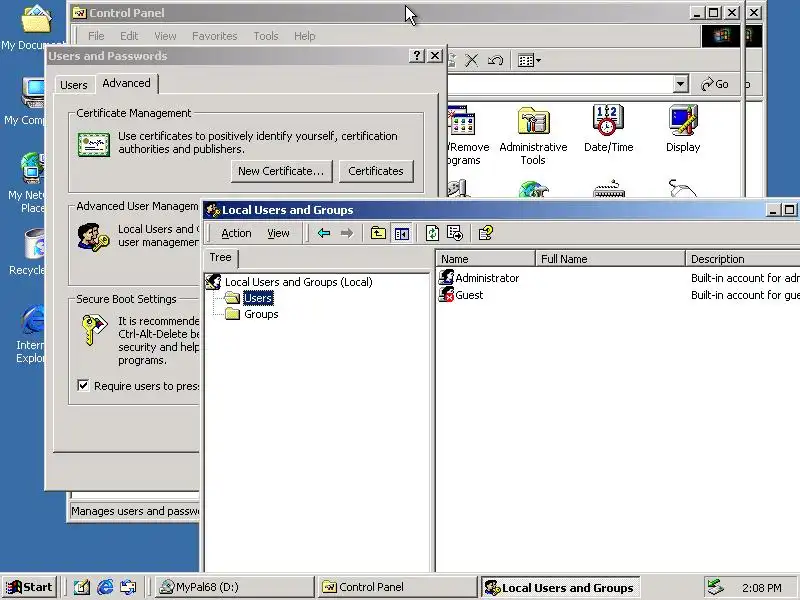Click the Undo icon in Control Panel toolbar
Viewport: 800px width, 600px height.
pyautogui.click(x=495, y=61)
